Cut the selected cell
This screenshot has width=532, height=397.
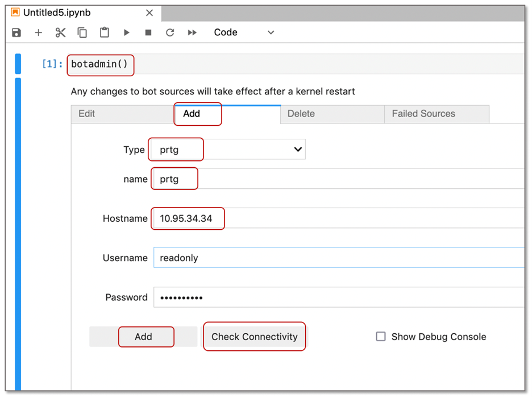[x=60, y=32]
